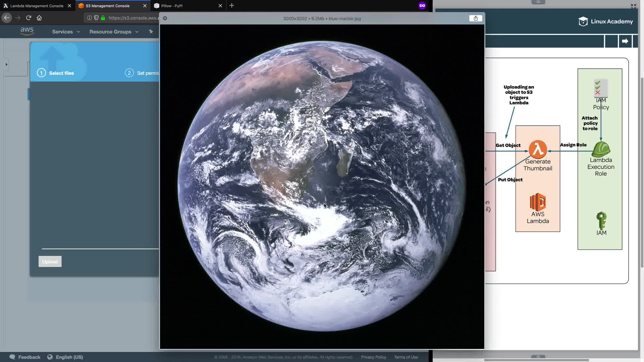The image size is (644, 362).
Task: Go to browser home page
Action: tap(39, 18)
